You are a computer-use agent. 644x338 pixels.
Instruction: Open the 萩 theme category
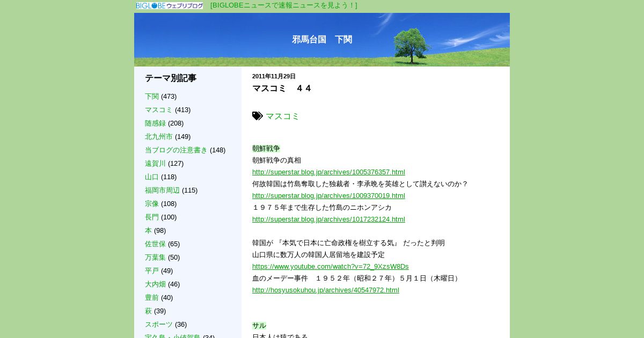coord(148,311)
